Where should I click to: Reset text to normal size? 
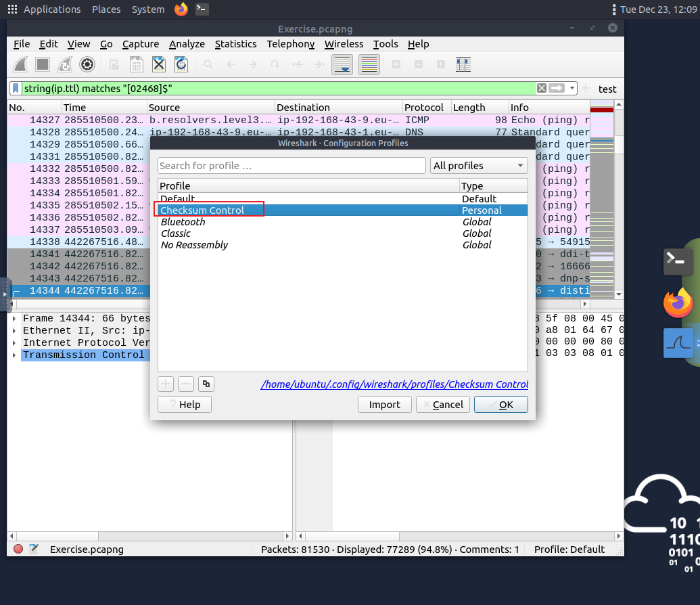point(440,64)
